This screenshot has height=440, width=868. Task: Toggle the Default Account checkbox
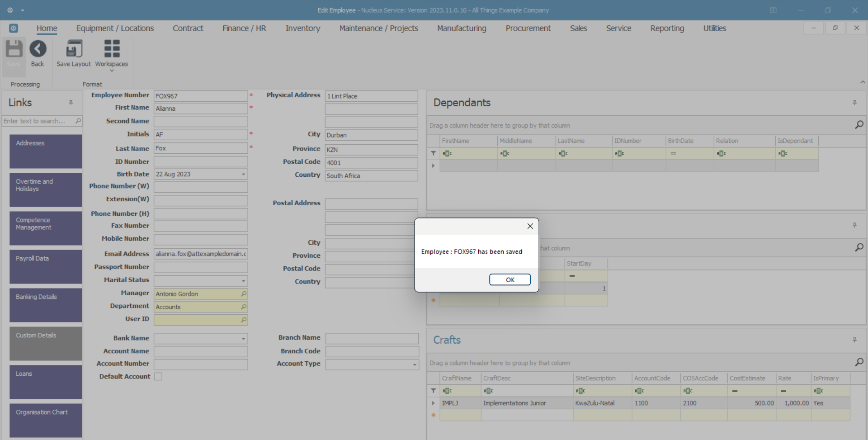pos(158,376)
